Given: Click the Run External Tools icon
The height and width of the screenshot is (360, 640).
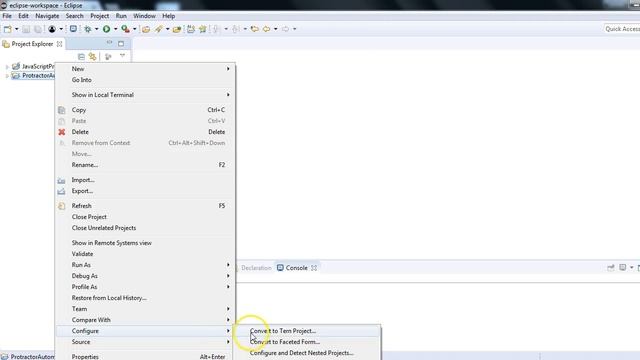Looking at the screenshot, I should [125, 29].
